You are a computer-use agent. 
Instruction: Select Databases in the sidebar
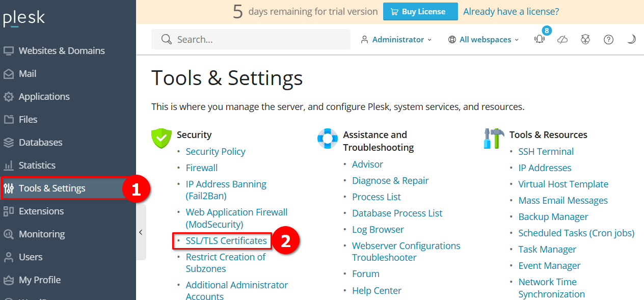(40, 142)
